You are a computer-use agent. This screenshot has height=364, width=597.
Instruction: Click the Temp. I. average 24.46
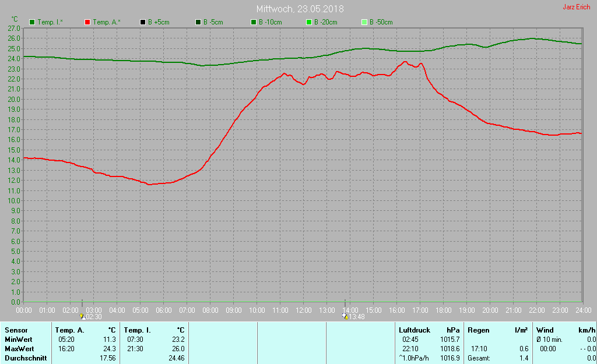[176, 358]
